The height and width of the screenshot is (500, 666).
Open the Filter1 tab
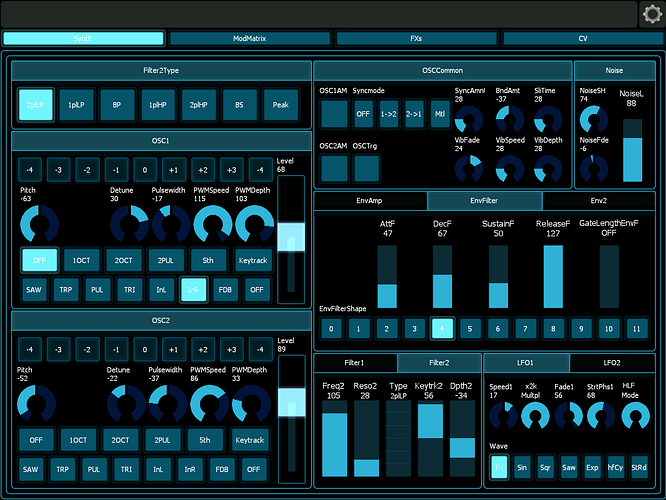[x=355, y=362]
